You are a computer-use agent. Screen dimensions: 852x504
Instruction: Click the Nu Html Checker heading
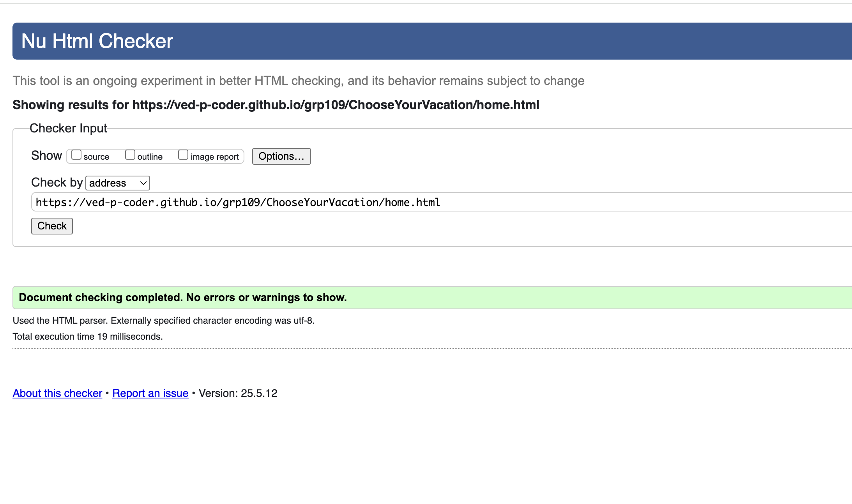pos(97,41)
